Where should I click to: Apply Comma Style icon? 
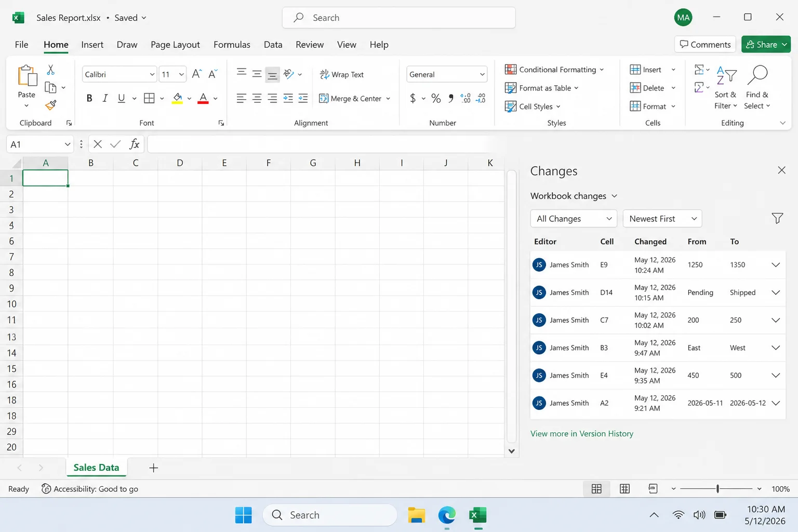click(x=450, y=98)
